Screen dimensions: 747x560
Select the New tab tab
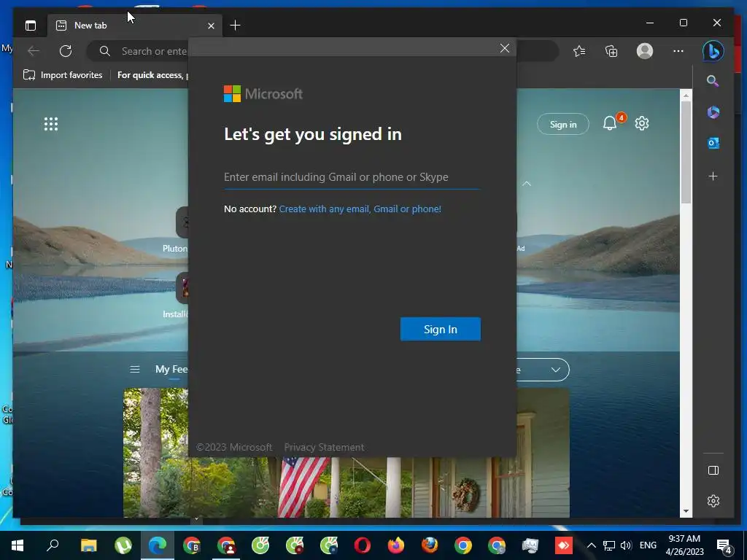(134, 26)
